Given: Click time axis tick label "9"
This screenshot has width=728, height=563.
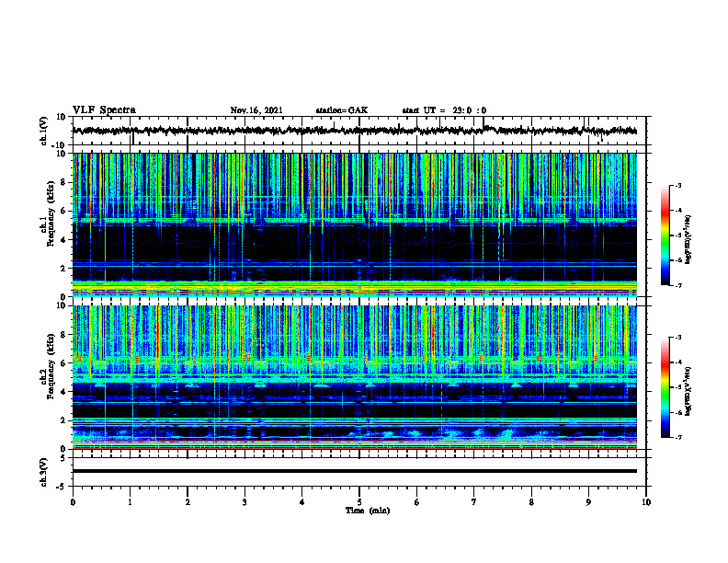Looking at the screenshot, I should click(588, 502).
